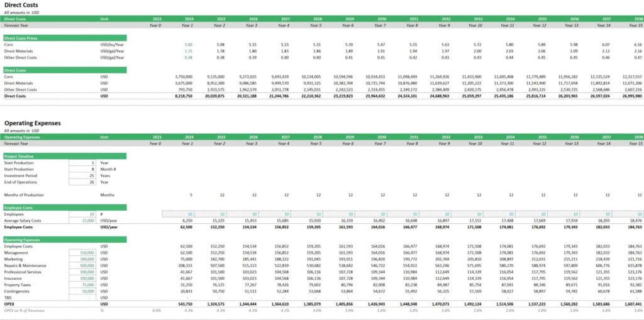Click the 'Unit' header in Direct Costs table
The image size is (644, 320).
(104, 19)
